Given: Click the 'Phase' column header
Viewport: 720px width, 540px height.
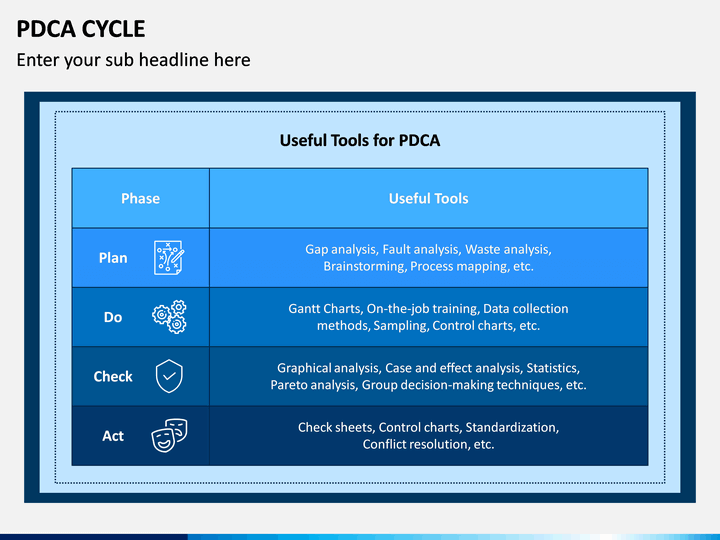Looking at the screenshot, I should pyautogui.click(x=141, y=198).
